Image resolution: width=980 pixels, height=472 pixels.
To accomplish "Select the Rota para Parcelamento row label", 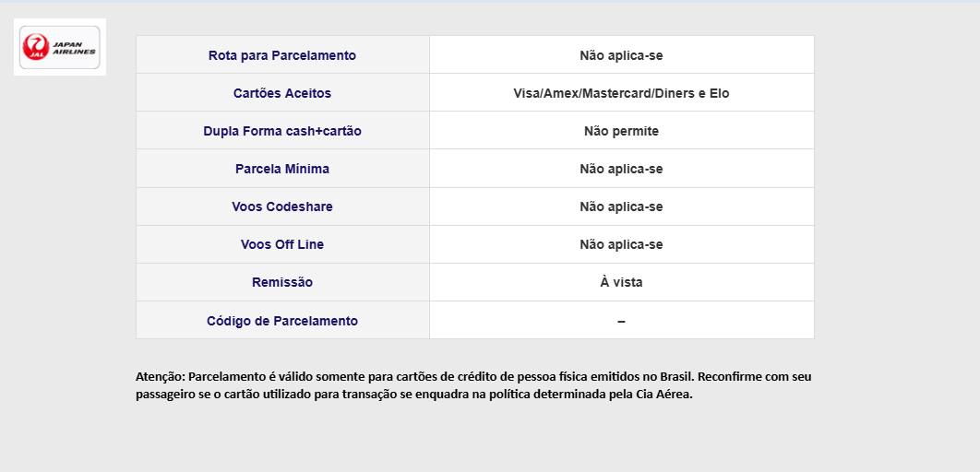I will pyautogui.click(x=282, y=55).
